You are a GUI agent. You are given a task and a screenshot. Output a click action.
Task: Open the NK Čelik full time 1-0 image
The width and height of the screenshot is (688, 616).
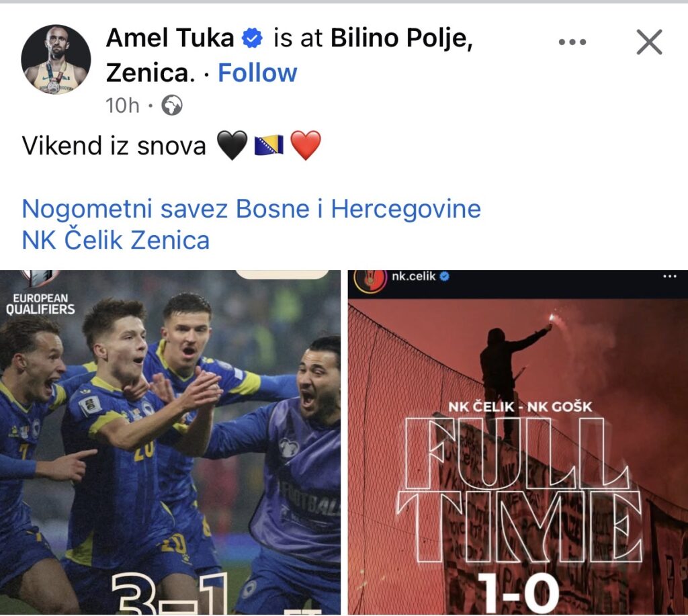point(518,442)
